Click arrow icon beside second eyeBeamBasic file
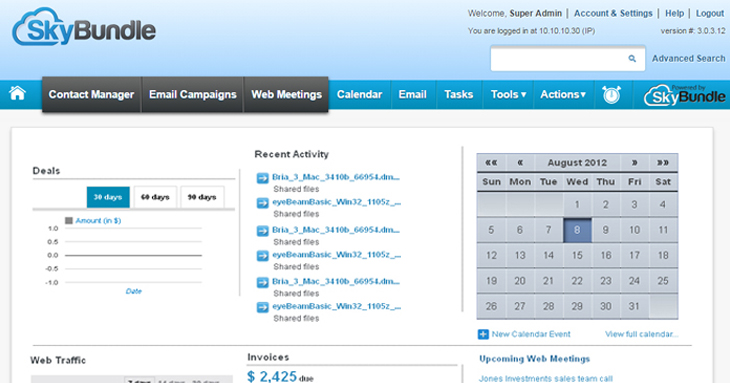 click(263, 255)
